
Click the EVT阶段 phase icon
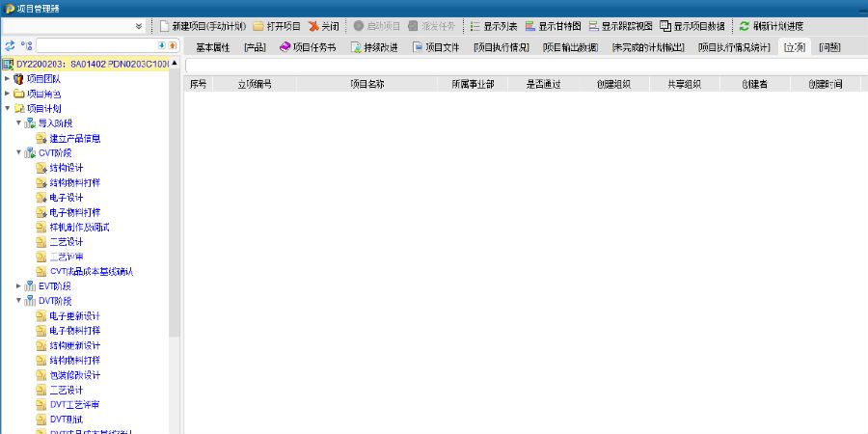(30, 286)
